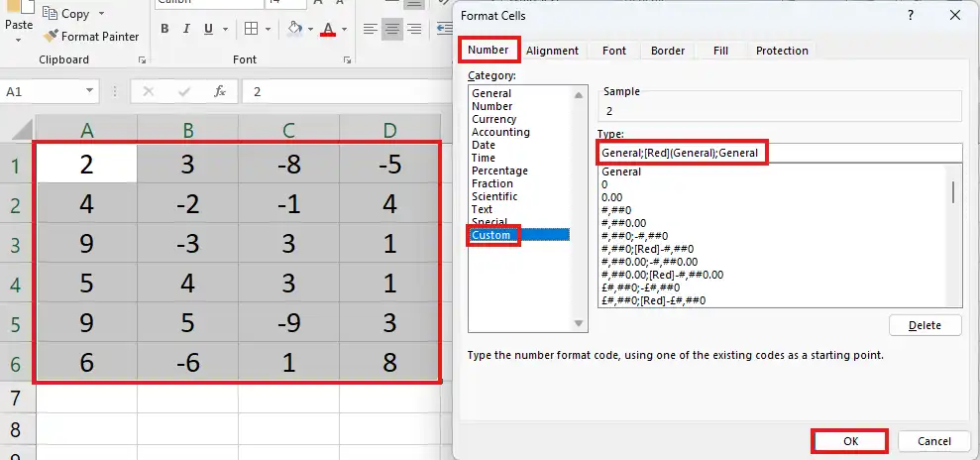Open the Borders dropdown arrow

(268, 29)
